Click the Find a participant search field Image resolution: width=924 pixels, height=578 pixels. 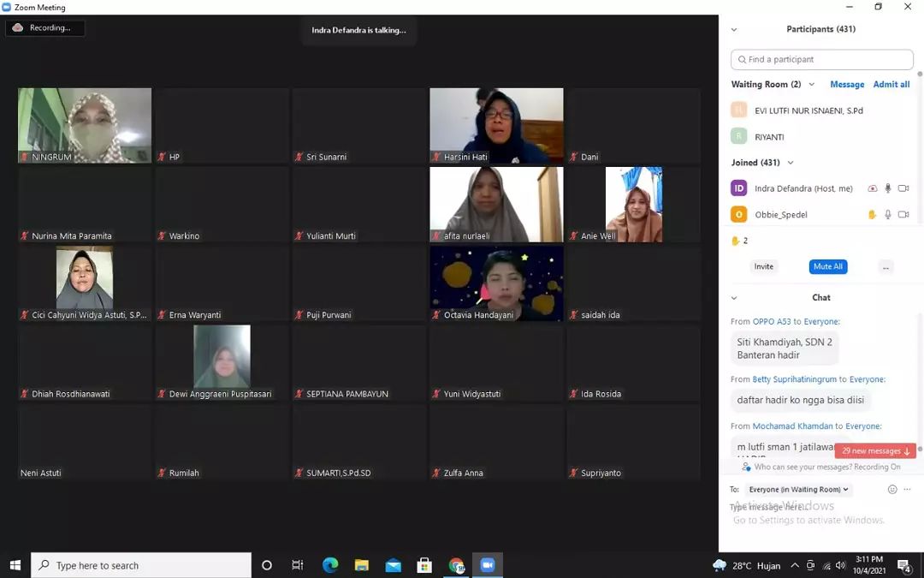pos(822,59)
